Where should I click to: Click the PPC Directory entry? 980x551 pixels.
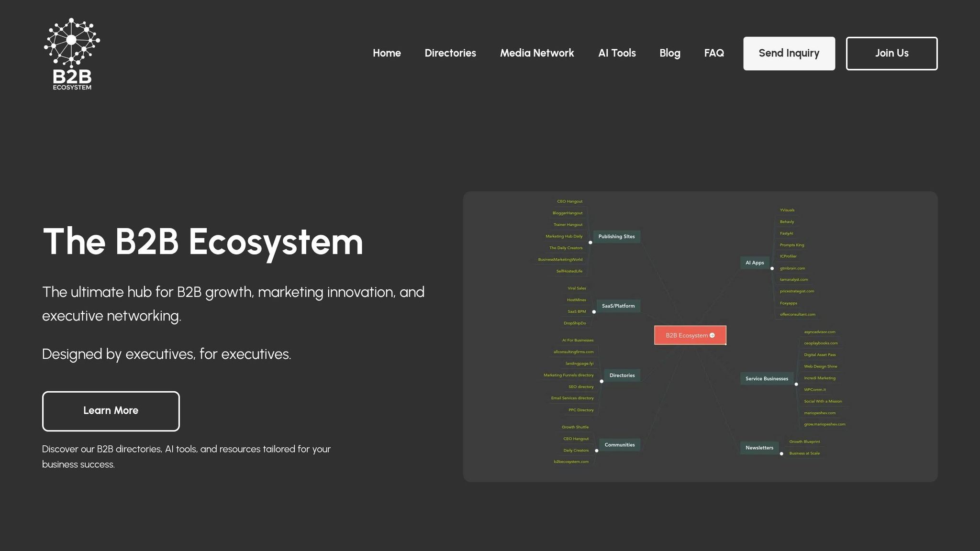[581, 410]
